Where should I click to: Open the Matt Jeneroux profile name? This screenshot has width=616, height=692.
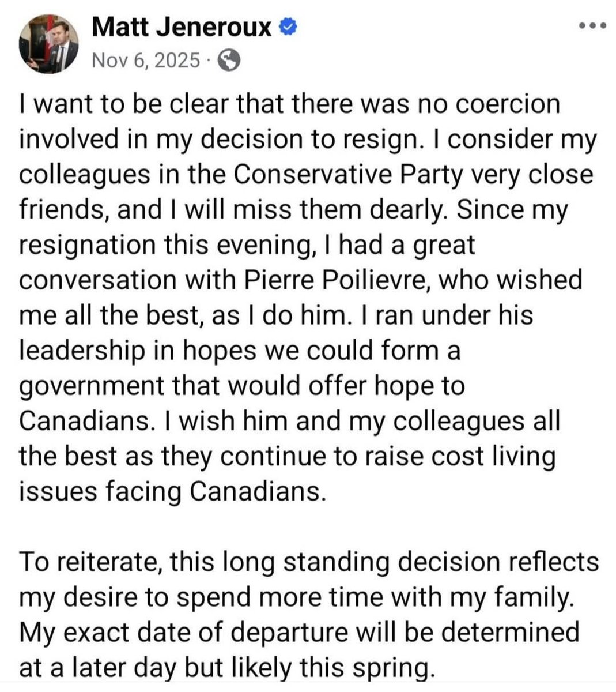click(x=183, y=27)
